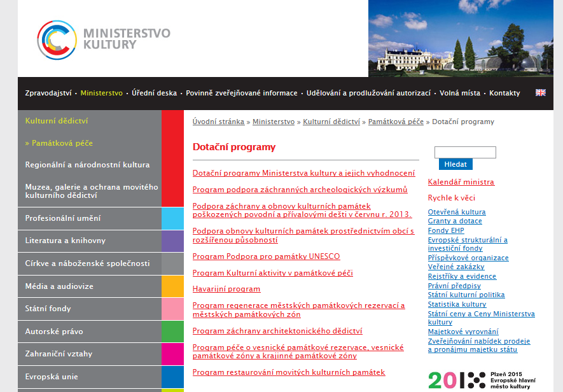Open Úřední deska menu item
This screenshot has width=563, height=392.
tap(154, 93)
